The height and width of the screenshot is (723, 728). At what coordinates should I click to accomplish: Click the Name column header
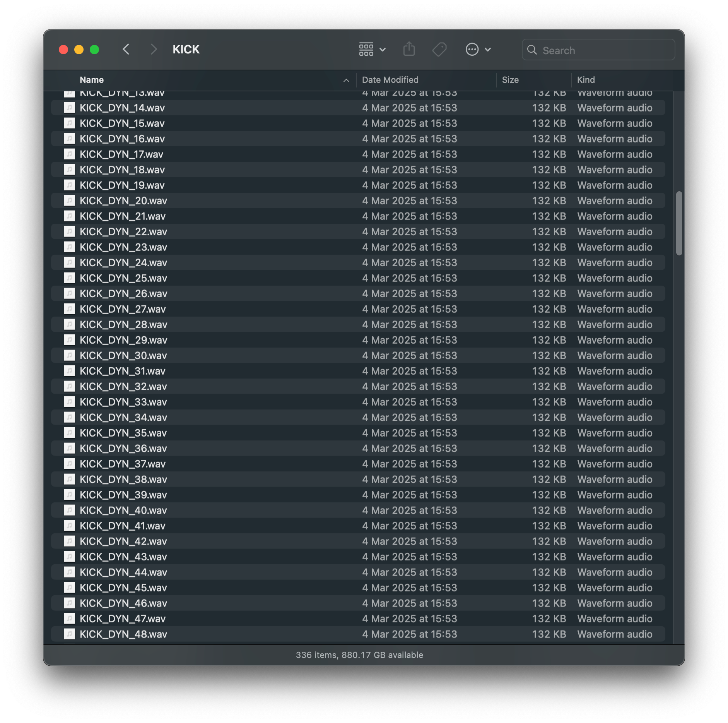[92, 80]
